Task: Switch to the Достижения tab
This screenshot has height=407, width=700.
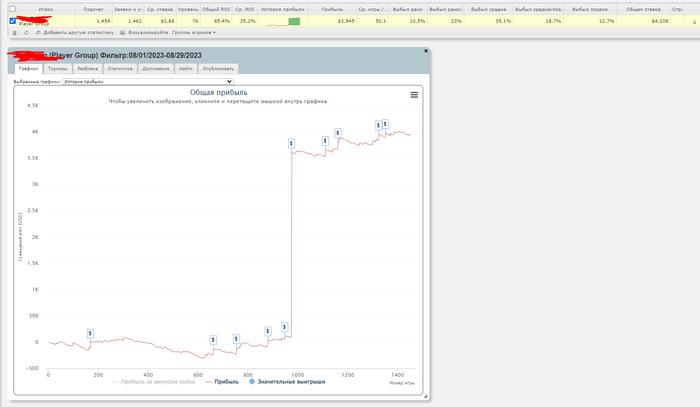Action: coord(155,69)
